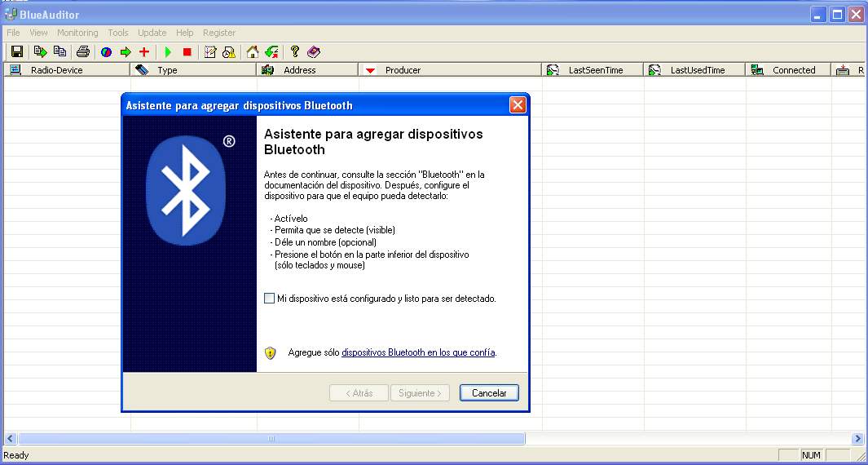
Task: Click the purple help book icon
Action: (x=314, y=52)
